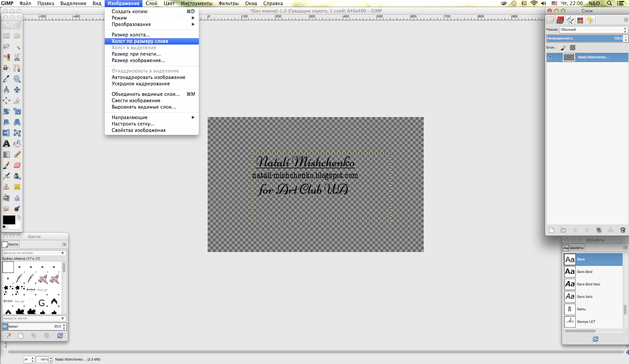
Task: Open brush tag filter dropdown arrow
Action: 63,253
